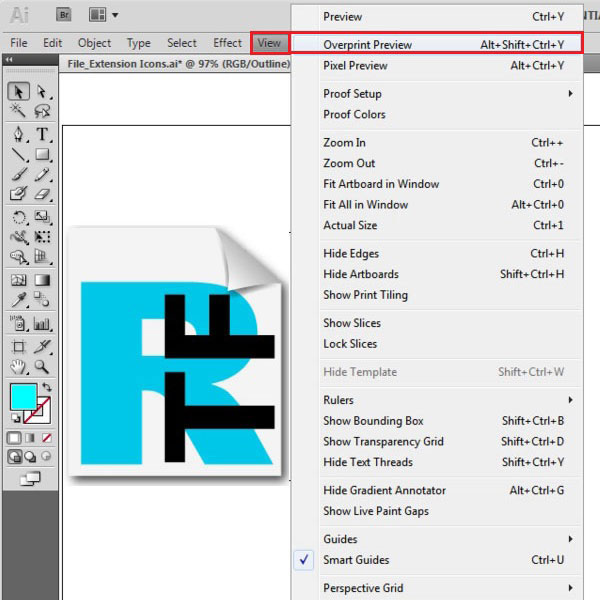
Task: Choose Show Transparency Grid item
Action: point(437,441)
